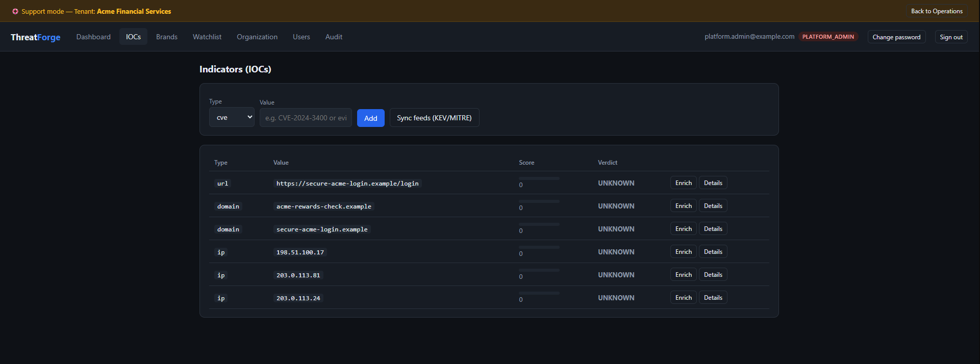Enrich IP 203.0.113.24
Screen dimensions: 980x364
683,298
